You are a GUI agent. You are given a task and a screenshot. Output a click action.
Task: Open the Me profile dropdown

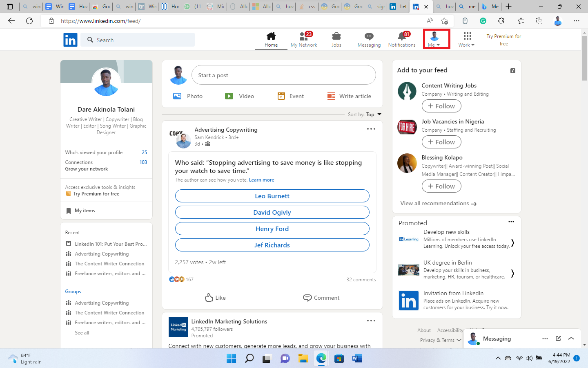(x=434, y=40)
